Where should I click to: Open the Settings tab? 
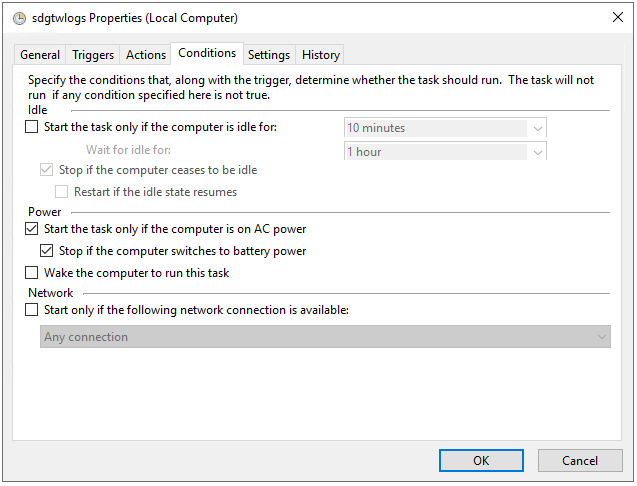[x=269, y=55]
